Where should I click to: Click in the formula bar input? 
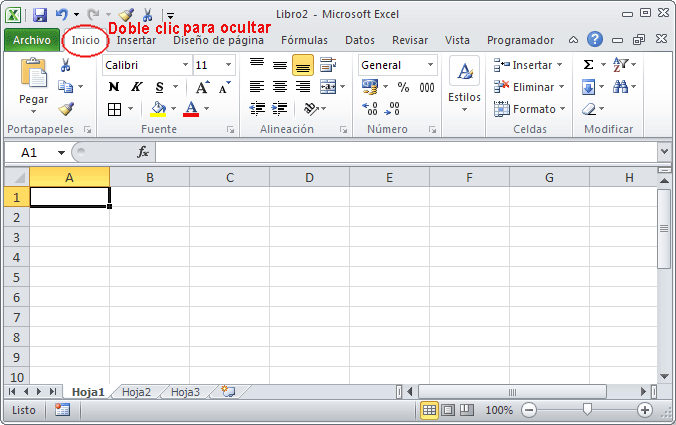pos(406,152)
